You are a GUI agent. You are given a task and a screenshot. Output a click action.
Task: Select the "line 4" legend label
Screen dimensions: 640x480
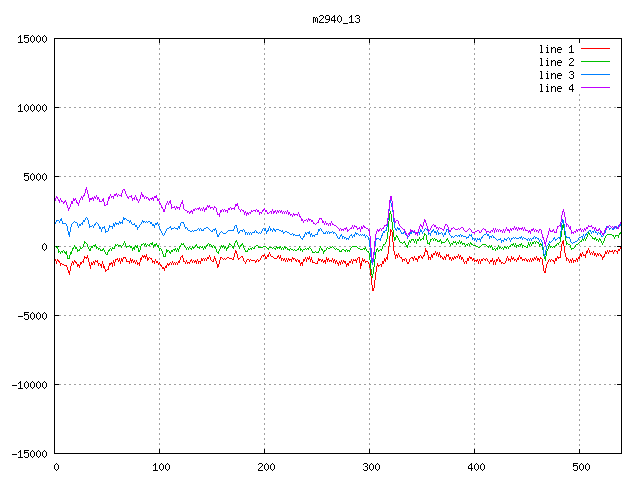coord(557,88)
